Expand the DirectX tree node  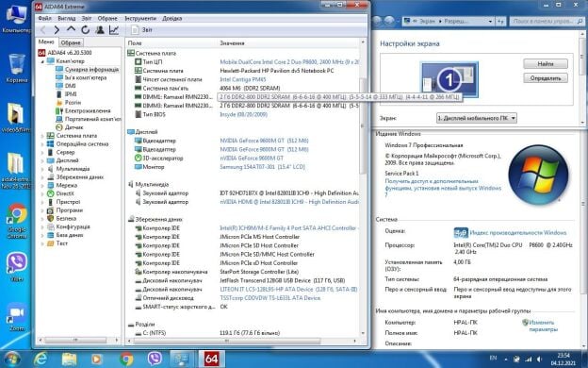point(42,193)
